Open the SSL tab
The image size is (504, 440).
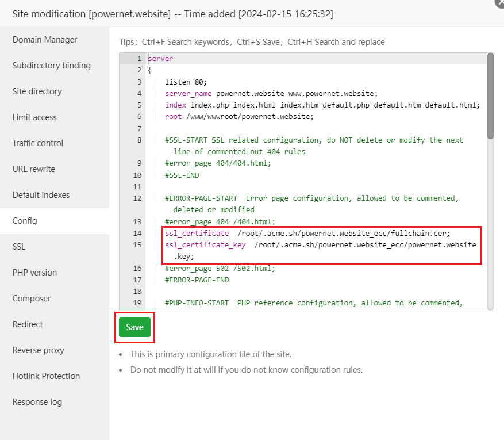tap(19, 247)
